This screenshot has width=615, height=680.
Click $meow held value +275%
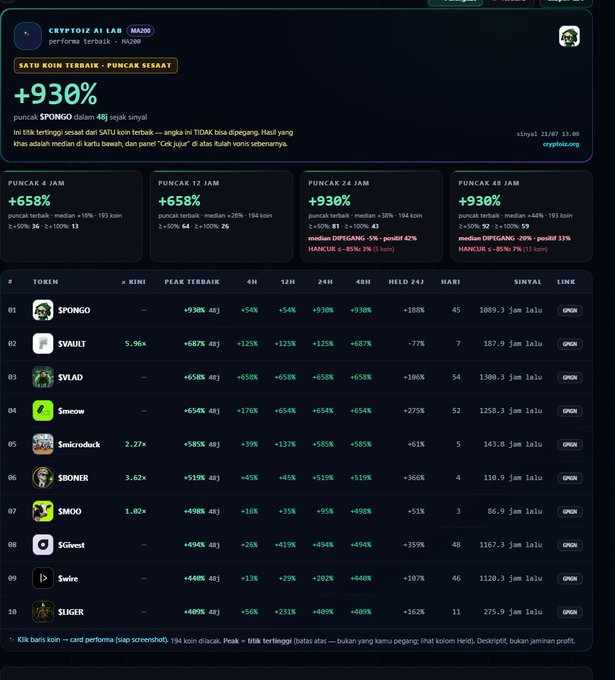[414, 411]
